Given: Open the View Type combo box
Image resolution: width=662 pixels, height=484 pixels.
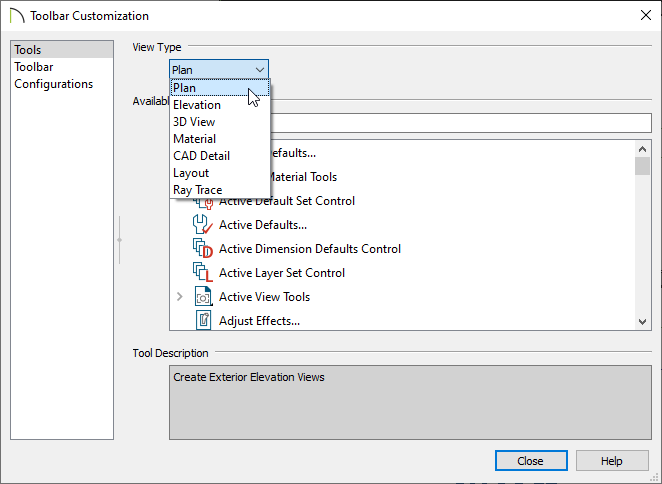Looking at the screenshot, I should coord(219,69).
